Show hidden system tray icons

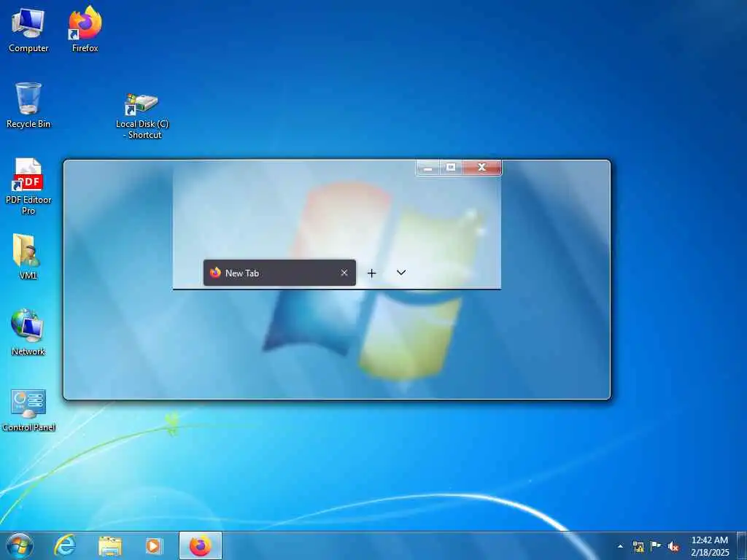620,546
